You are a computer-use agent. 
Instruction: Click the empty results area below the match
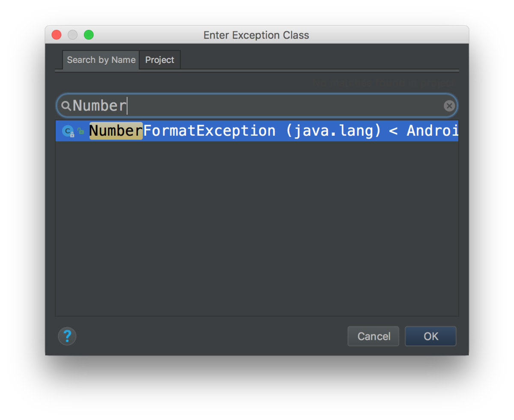point(257,227)
